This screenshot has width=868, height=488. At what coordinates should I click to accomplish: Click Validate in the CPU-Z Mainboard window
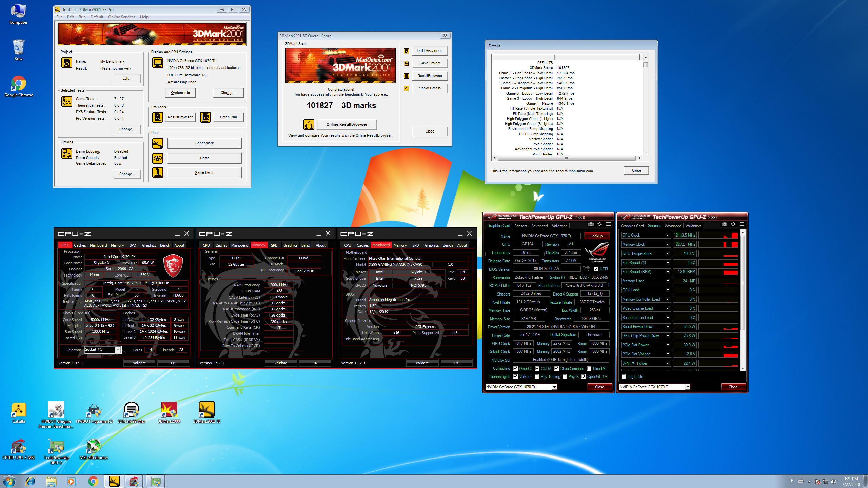[x=422, y=363]
